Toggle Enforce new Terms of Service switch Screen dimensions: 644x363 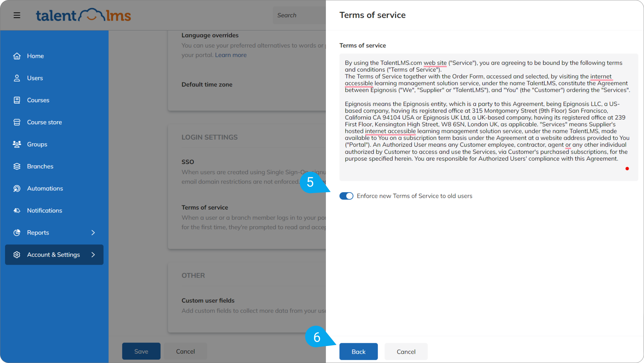(x=346, y=196)
